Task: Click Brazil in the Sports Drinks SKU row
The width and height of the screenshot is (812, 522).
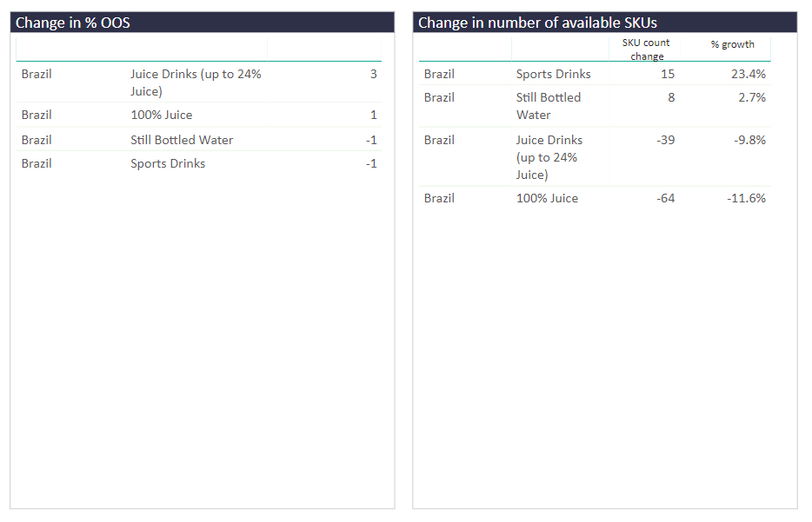Action: point(439,74)
